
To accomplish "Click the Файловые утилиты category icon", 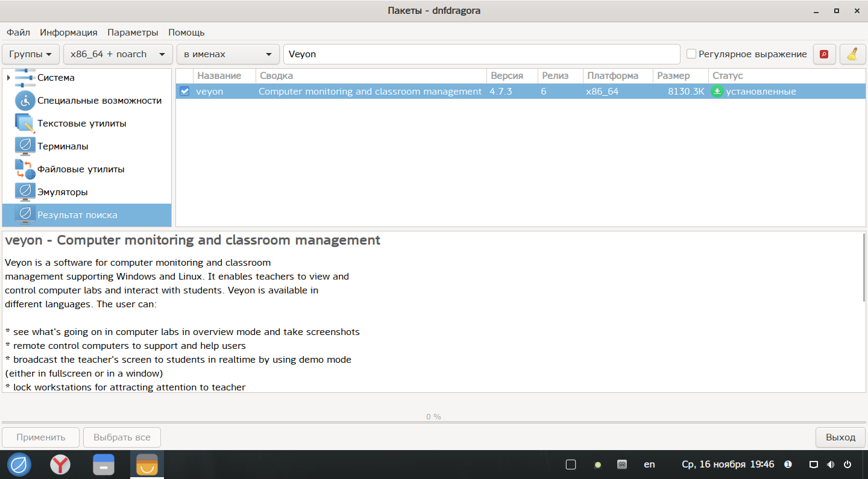I will [25, 169].
